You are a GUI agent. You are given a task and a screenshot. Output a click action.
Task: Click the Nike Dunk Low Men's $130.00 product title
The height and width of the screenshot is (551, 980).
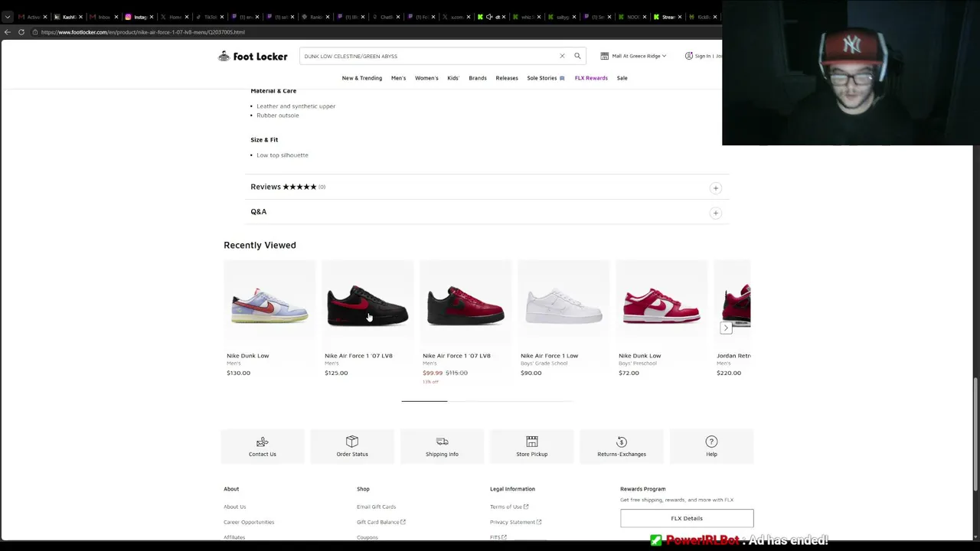point(248,356)
